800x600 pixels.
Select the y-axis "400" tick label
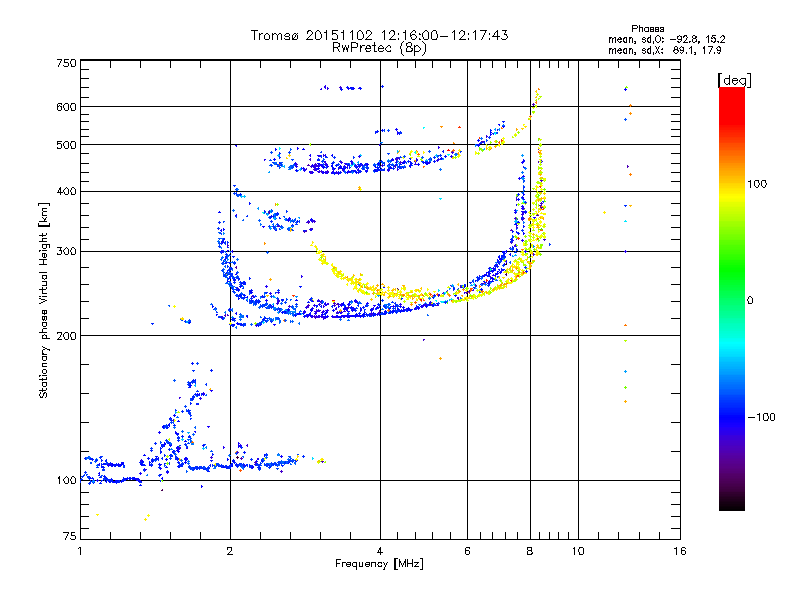(66, 191)
